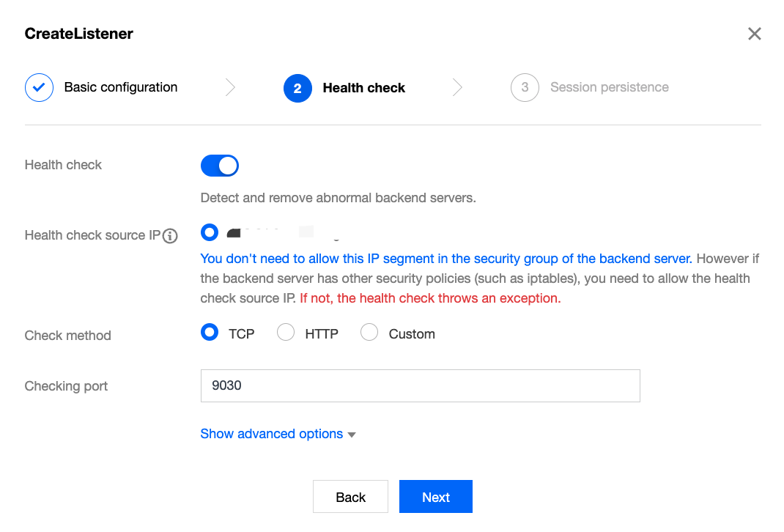The width and height of the screenshot is (784, 532).
Task: Close the CreateListener dialog
Action: coord(754,34)
